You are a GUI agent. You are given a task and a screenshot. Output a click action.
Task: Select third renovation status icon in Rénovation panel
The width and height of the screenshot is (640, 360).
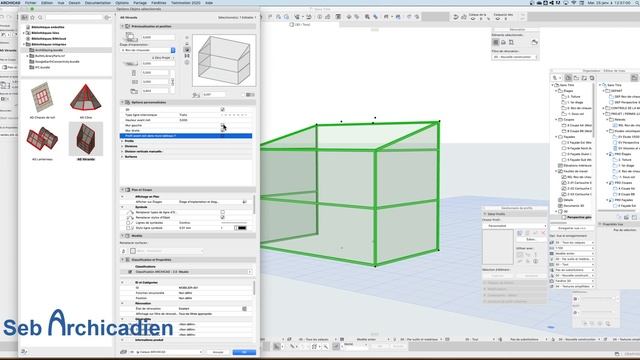pos(511,42)
